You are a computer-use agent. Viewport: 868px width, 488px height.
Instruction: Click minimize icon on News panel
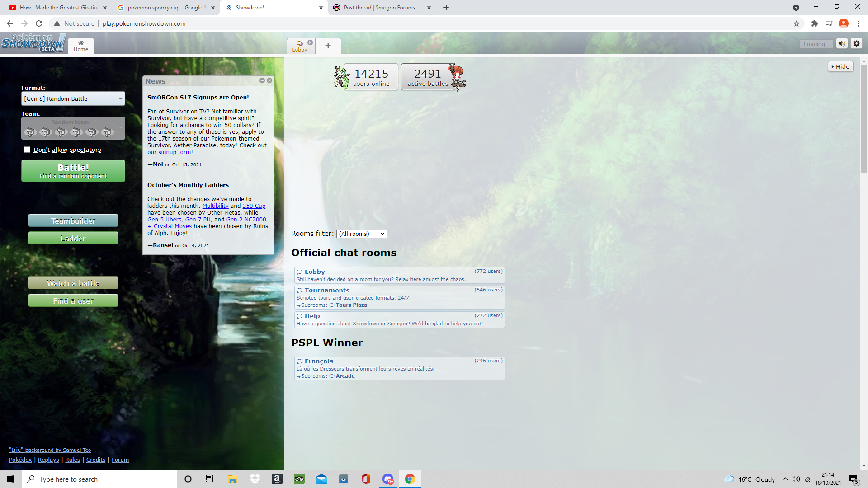tap(262, 80)
